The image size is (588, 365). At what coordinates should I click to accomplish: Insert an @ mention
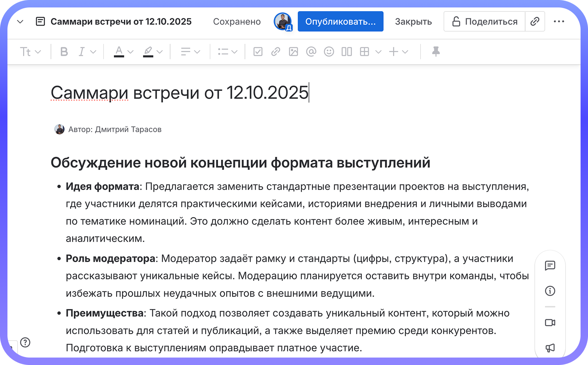coord(311,52)
